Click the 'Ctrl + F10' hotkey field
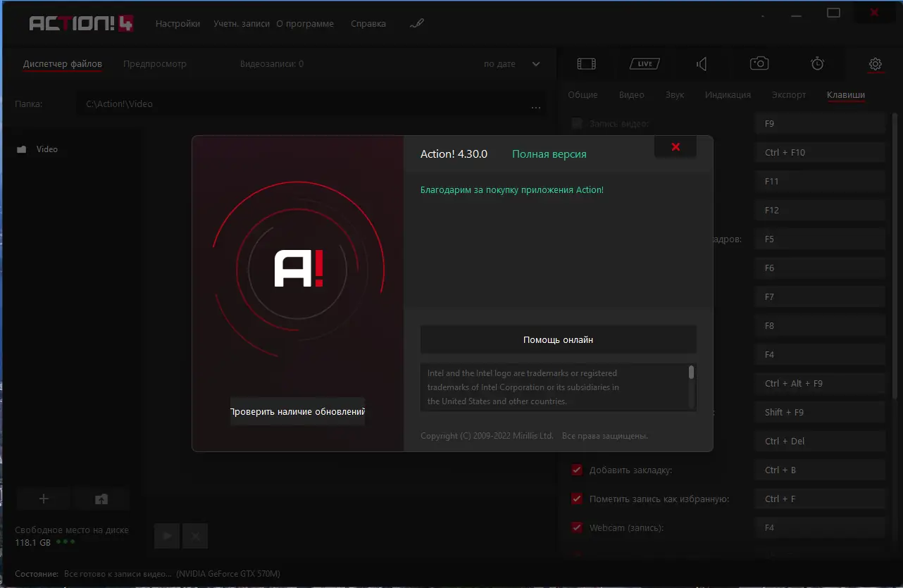This screenshot has width=903, height=588. (820, 152)
